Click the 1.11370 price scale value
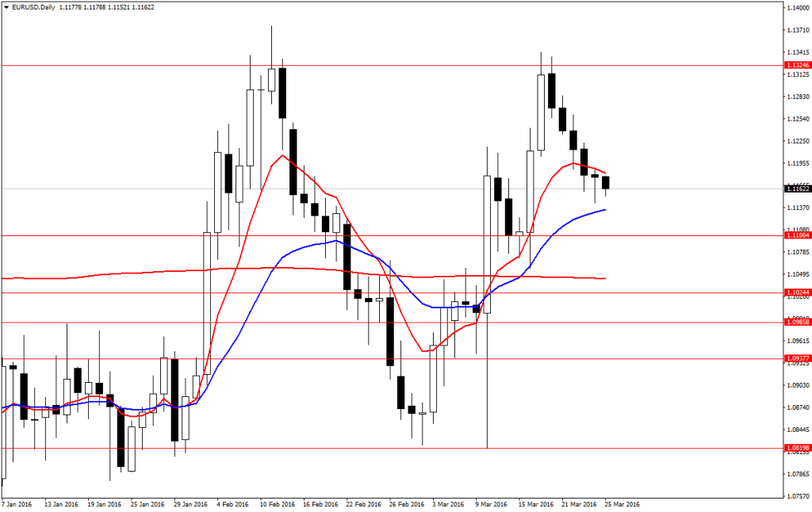 tap(798, 208)
